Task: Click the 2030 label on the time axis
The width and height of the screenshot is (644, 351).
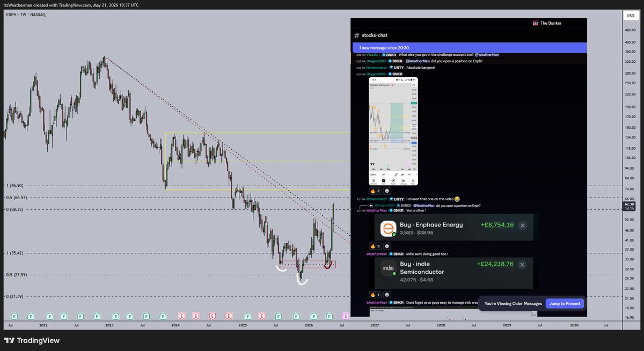Action: tap(574, 325)
